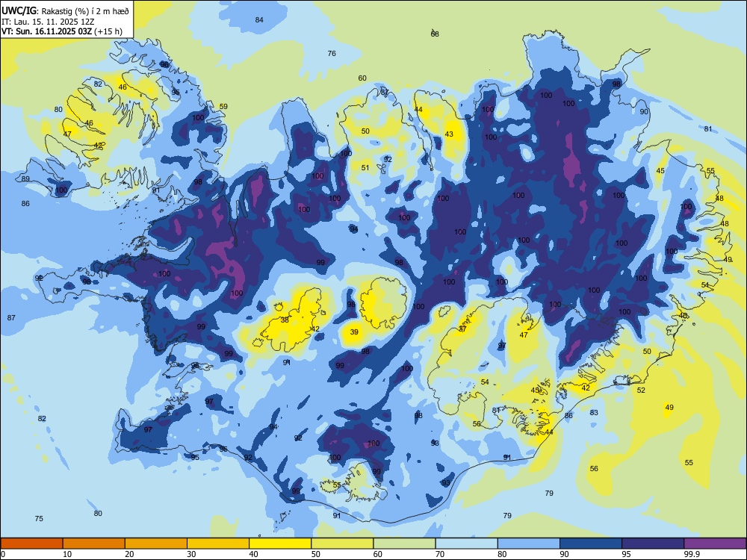Click the 10–20 orange legend swatch
The image size is (747, 560).
[x=94, y=544]
